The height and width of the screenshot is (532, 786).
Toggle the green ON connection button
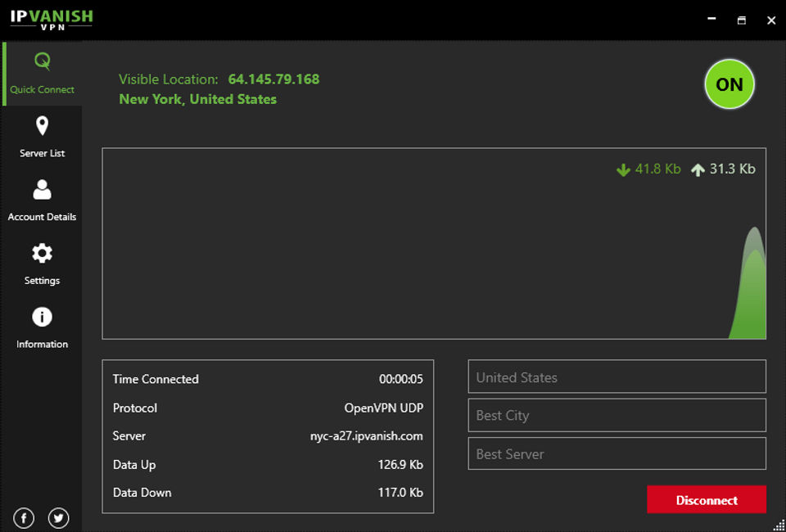[730, 84]
